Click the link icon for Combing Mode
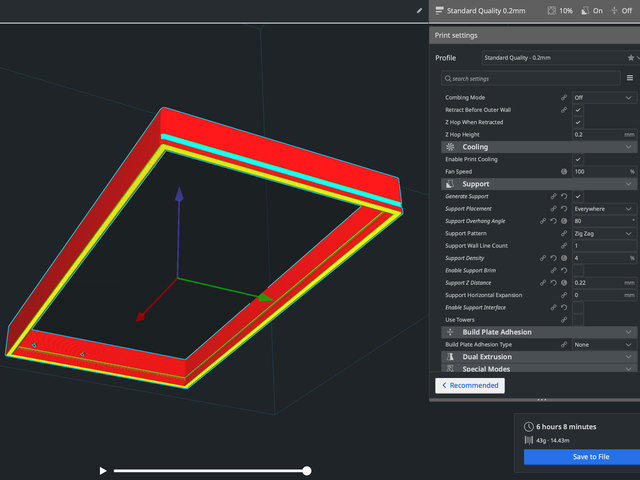This screenshot has width=640, height=480. coord(564,97)
